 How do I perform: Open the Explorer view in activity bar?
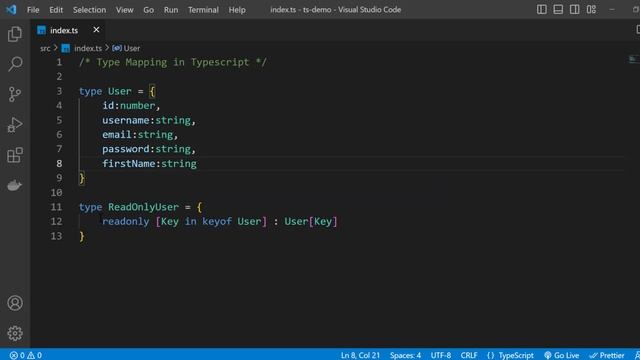(15, 34)
